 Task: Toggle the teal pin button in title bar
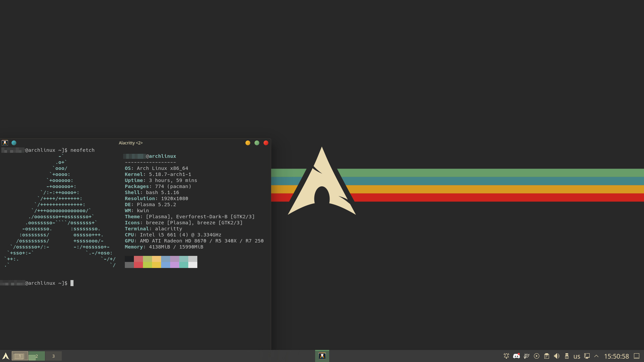tap(14, 143)
